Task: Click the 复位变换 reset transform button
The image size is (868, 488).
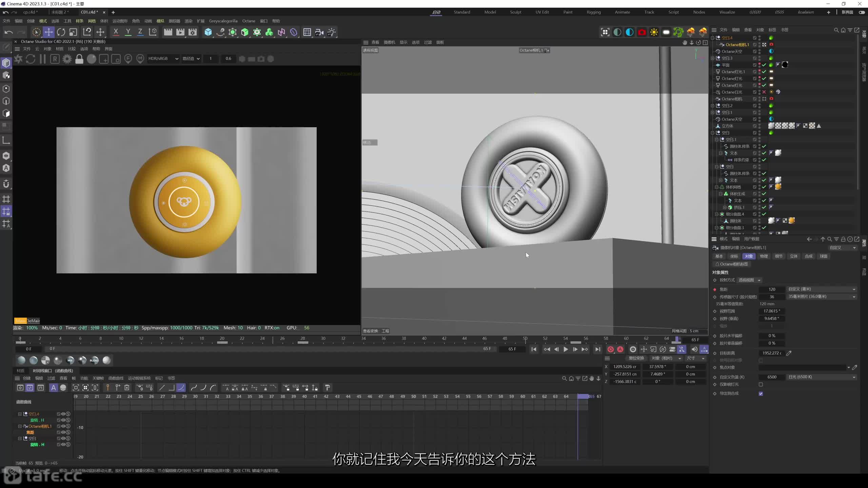Action: [636, 358]
